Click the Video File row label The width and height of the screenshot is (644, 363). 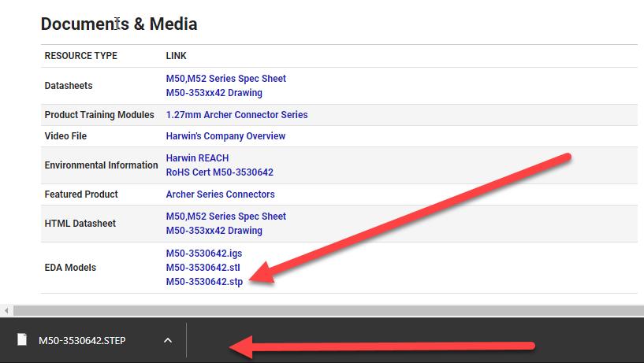[x=65, y=136]
